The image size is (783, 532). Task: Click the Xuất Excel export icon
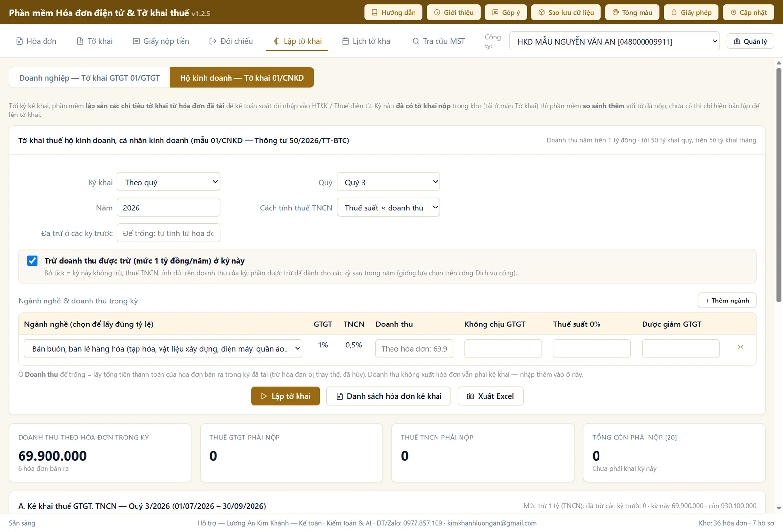(x=470, y=396)
